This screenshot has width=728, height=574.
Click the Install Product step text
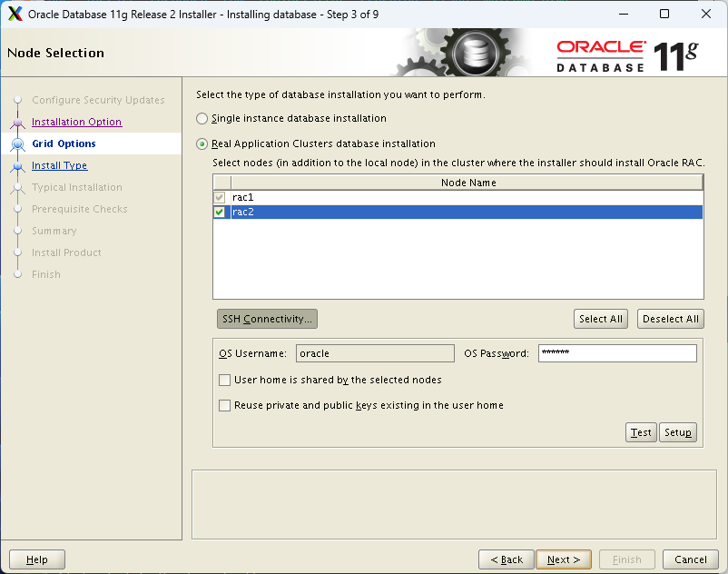pos(66,252)
